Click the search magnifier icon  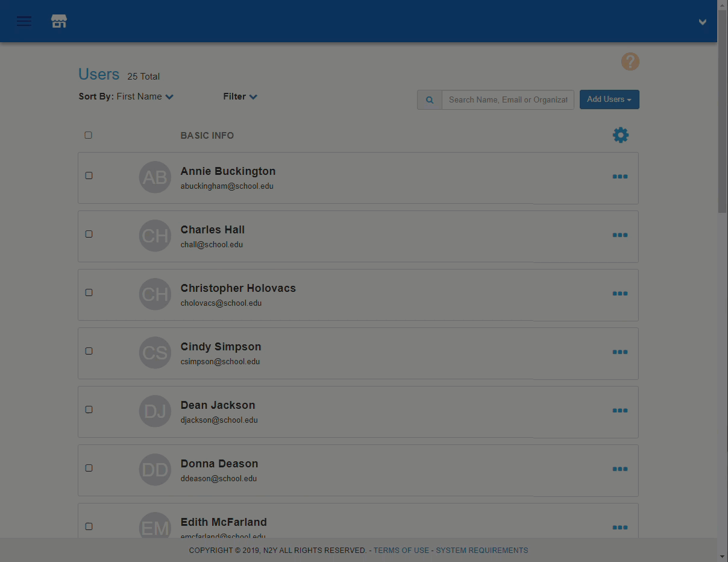pyautogui.click(x=430, y=100)
